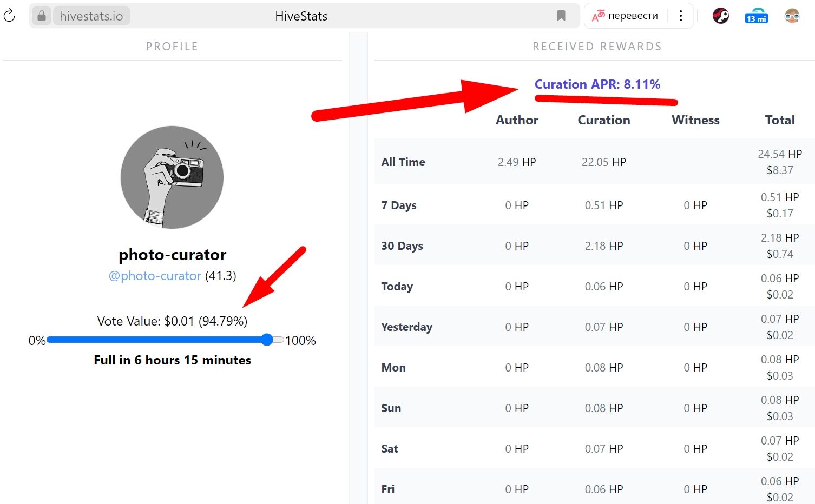Open the translate options three-dot menu
The width and height of the screenshot is (815, 504).
point(681,16)
